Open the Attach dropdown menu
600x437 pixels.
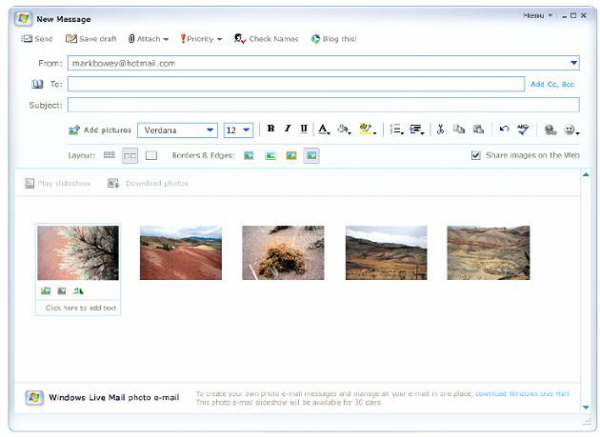[x=148, y=39]
